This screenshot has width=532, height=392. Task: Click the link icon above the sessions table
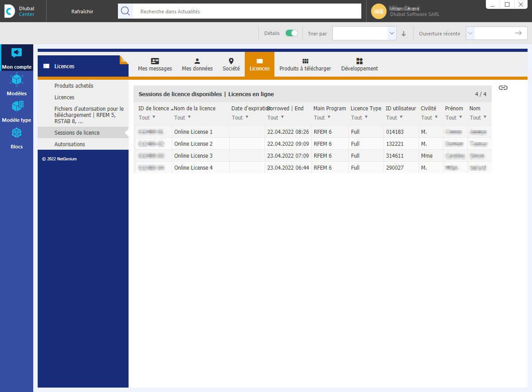click(503, 88)
